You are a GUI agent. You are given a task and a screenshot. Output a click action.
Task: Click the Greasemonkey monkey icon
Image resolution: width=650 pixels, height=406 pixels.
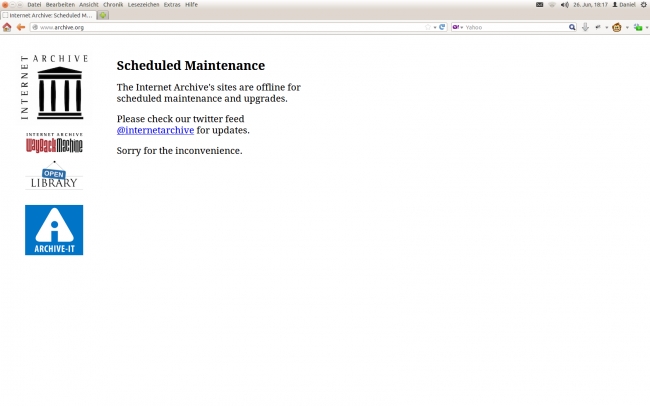click(617, 27)
